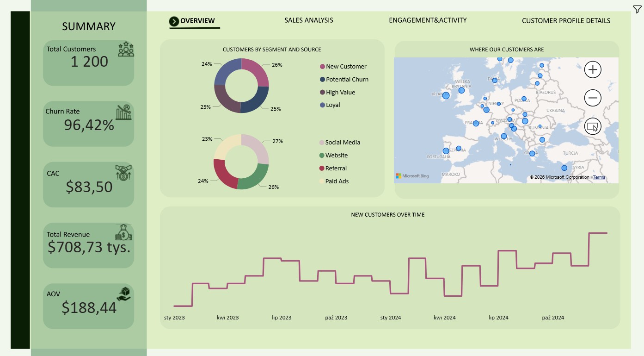The image size is (644, 356).
Task: Zoom out on the customer map
Action: tap(593, 98)
